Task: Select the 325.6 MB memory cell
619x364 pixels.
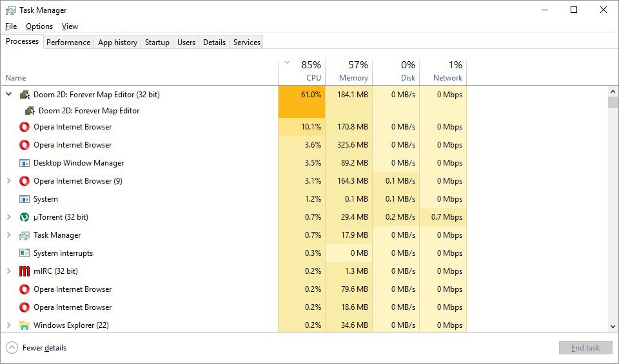Action: (349, 145)
